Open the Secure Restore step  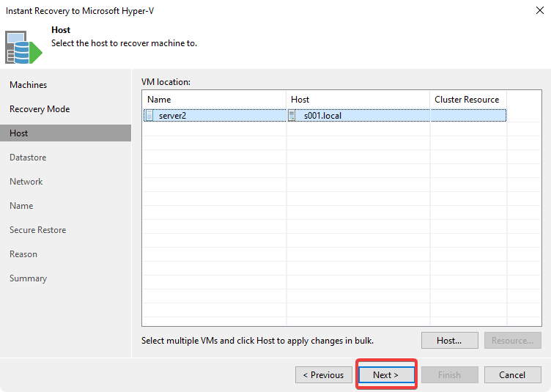(x=37, y=230)
